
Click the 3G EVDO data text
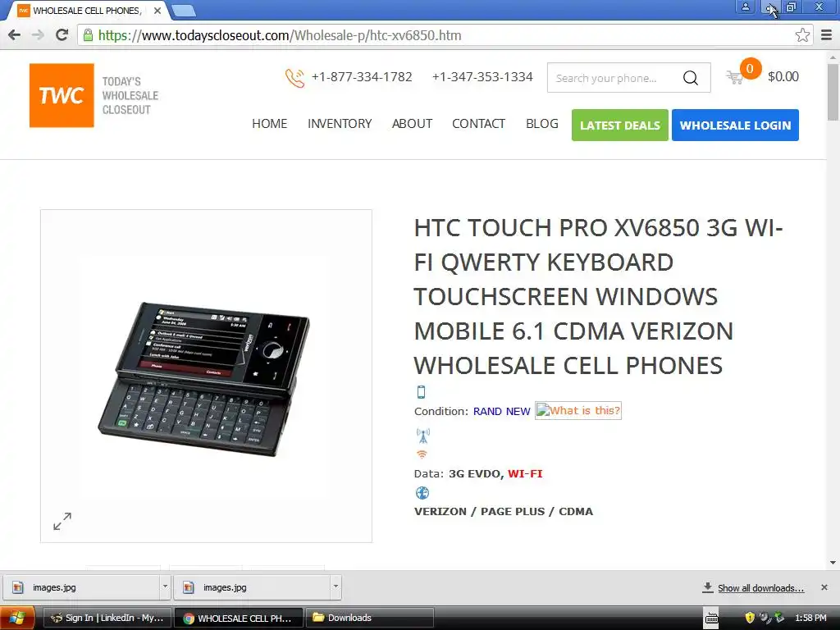[475, 473]
